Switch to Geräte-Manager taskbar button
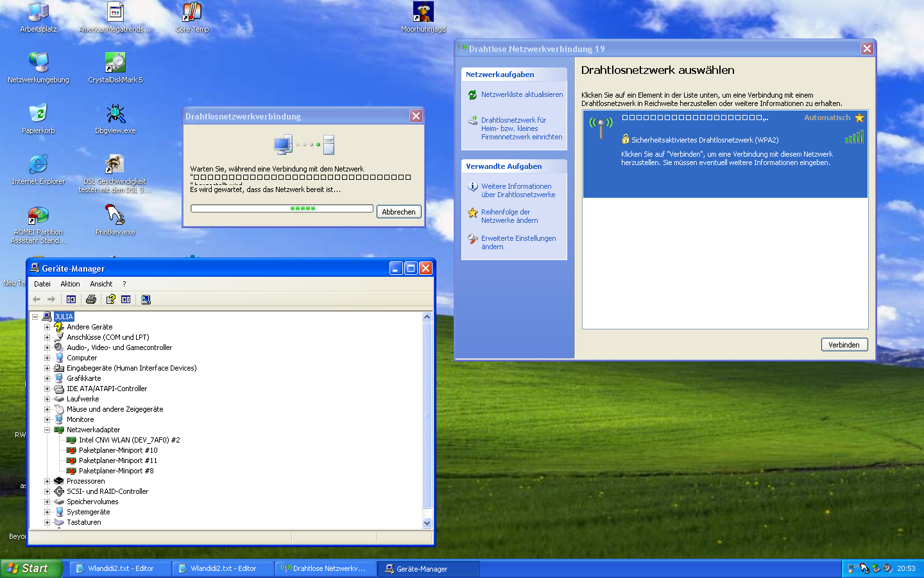Screen dimensions: 924x578 pyautogui.click(x=429, y=568)
